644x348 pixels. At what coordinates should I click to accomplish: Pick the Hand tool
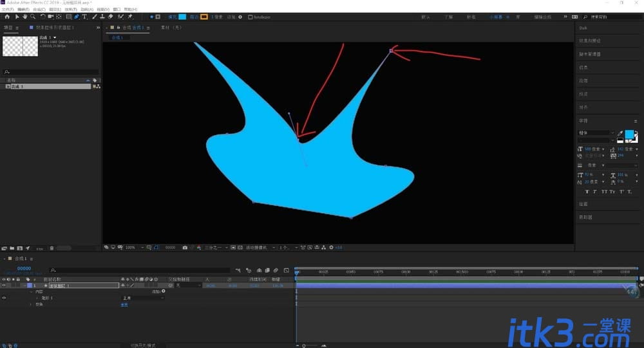pos(24,17)
